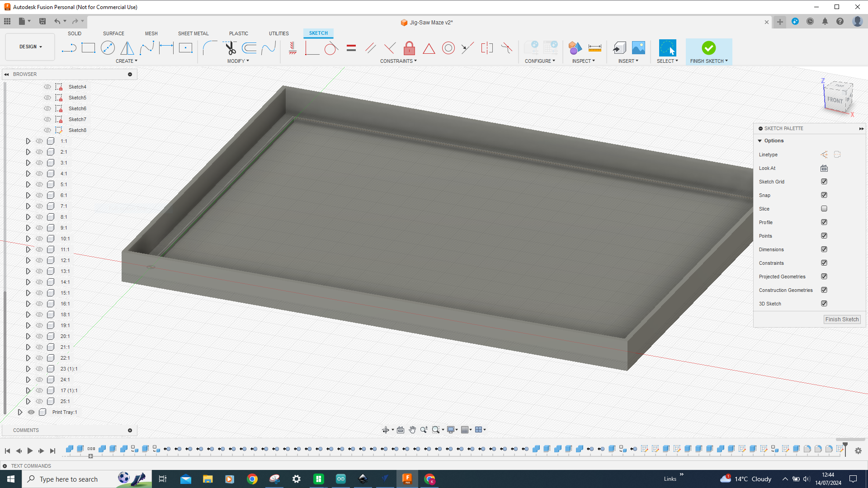Toggle the Constraints checkbox

click(x=824, y=263)
